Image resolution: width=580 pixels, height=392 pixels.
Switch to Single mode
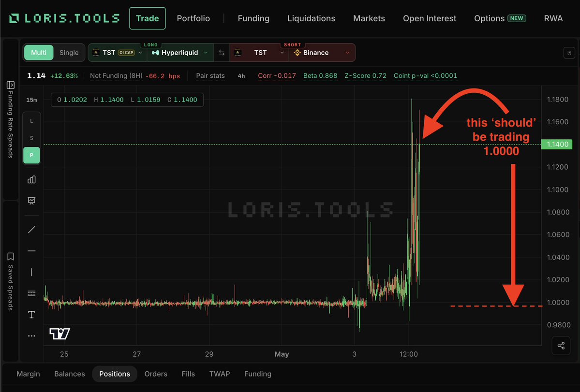pyautogui.click(x=69, y=53)
